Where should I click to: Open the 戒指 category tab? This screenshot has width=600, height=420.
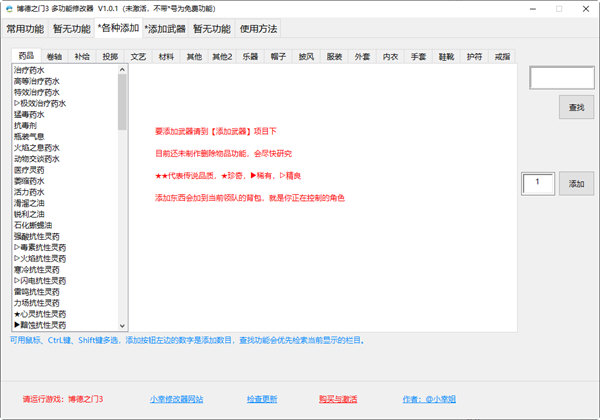coord(501,57)
